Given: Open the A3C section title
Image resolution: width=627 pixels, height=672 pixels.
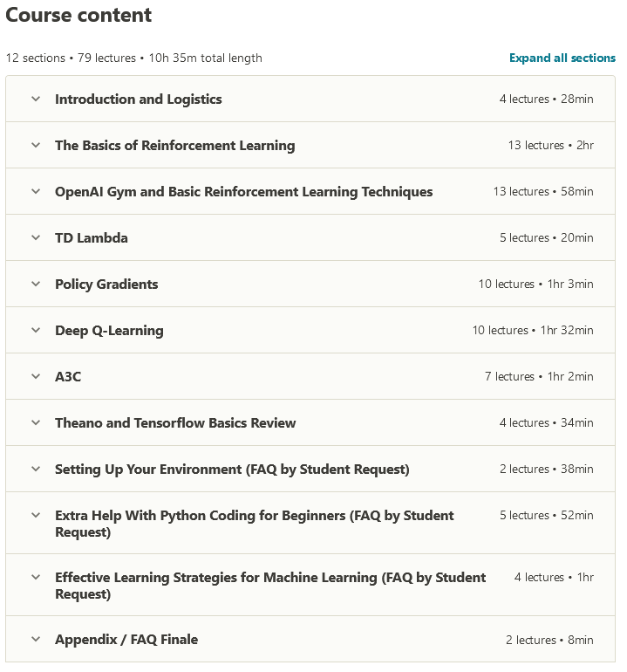Looking at the screenshot, I should [68, 377].
